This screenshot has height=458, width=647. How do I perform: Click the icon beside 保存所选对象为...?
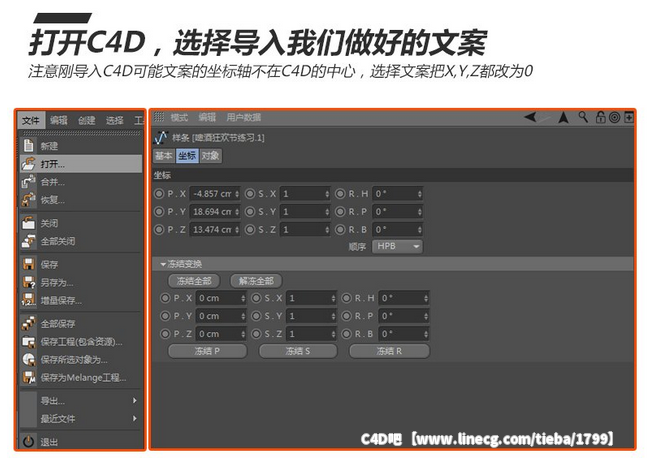point(28,359)
